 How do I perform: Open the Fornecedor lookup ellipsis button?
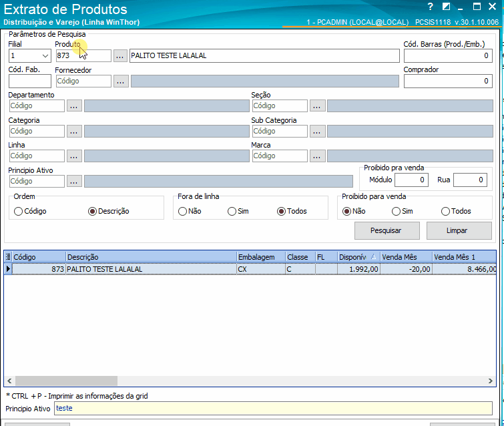121,81
